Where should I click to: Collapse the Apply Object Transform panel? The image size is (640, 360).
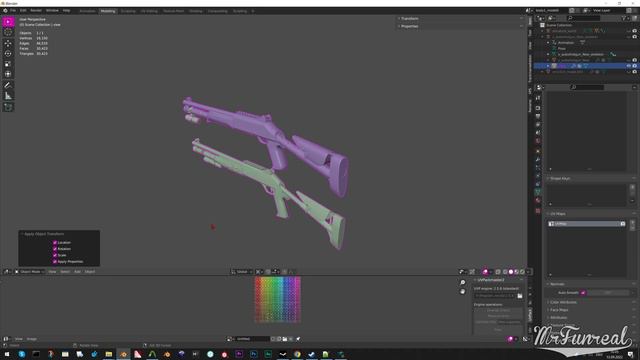pyautogui.click(x=44, y=234)
